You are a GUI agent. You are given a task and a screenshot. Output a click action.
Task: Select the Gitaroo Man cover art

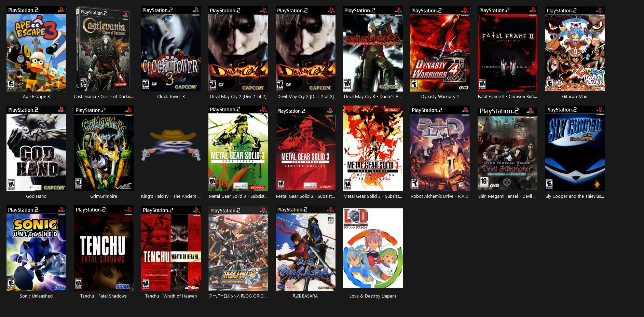point(575,49)
